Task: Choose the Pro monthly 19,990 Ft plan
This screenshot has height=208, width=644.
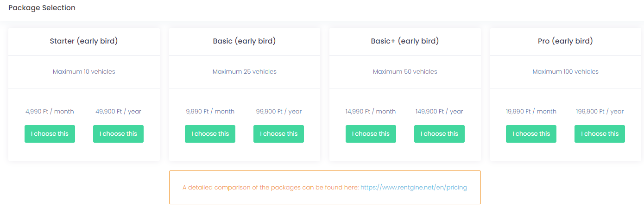Action: 531,134
